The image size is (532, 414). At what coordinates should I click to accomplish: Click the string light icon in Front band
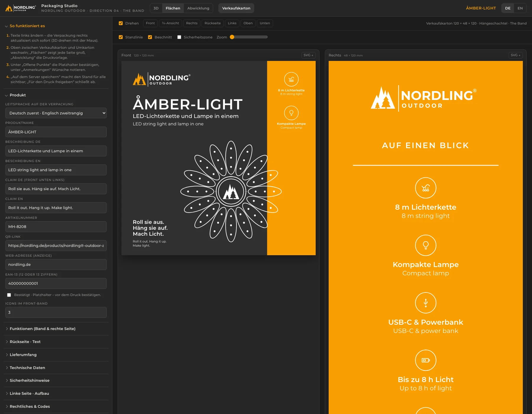pyautogui.click(x=291, y=79)
